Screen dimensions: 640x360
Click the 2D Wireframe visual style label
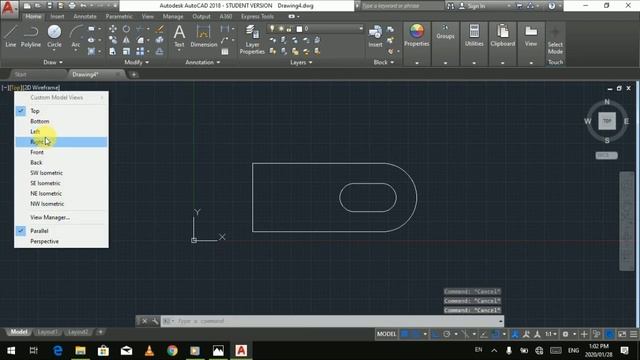point(41,87)
